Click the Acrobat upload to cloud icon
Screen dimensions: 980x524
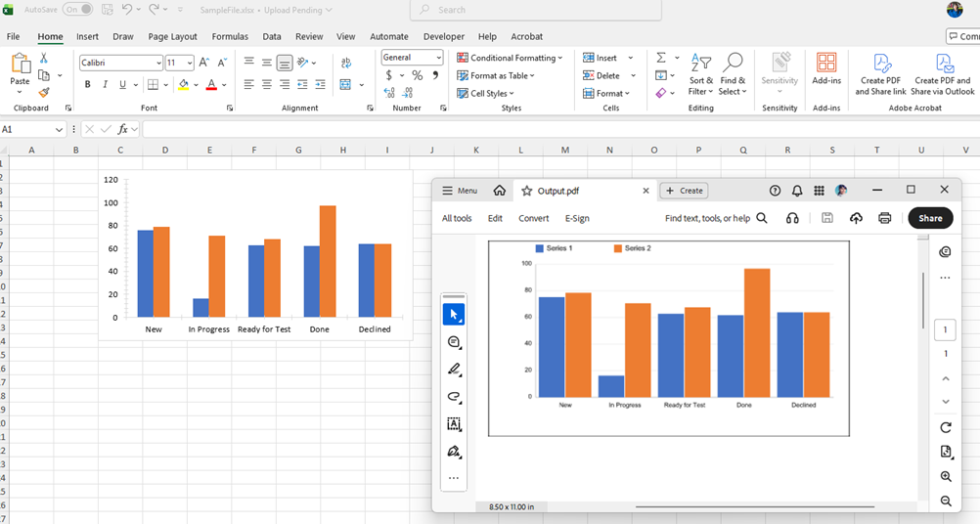click(x=856, y=218)
